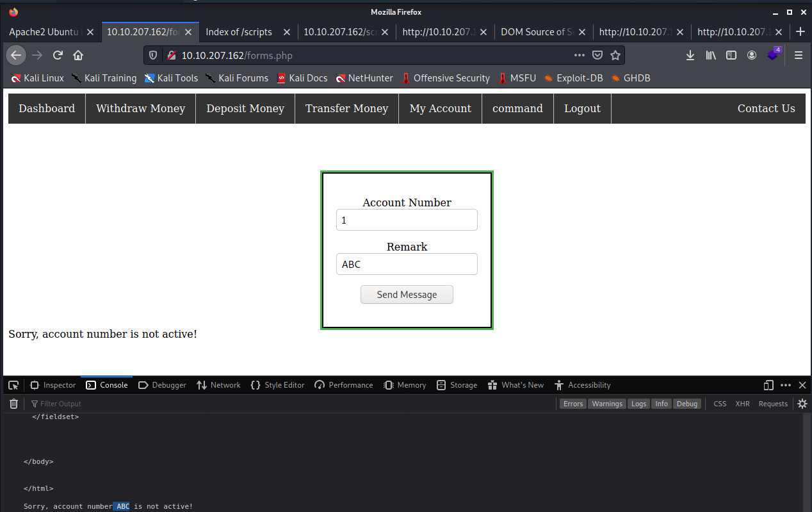Screen dimensions: 812x512
Task: Open the Firefox hamburger menu
Action: (798, 55)
